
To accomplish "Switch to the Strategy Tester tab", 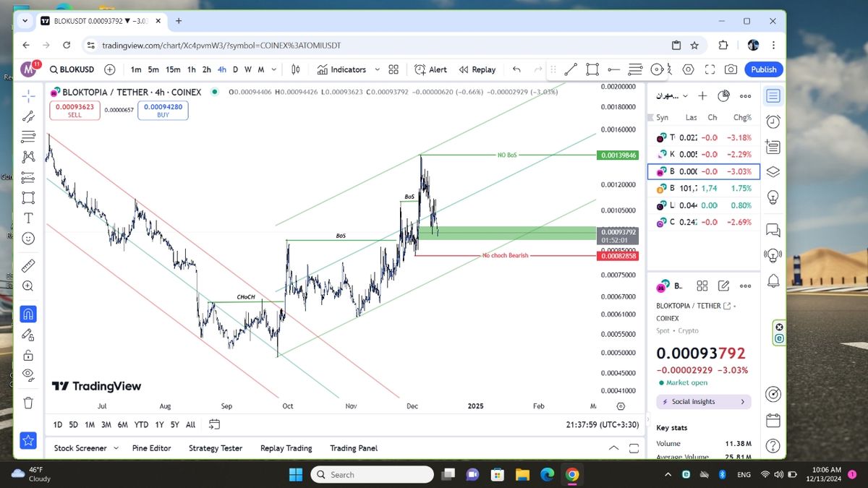I will coord(215,448).
